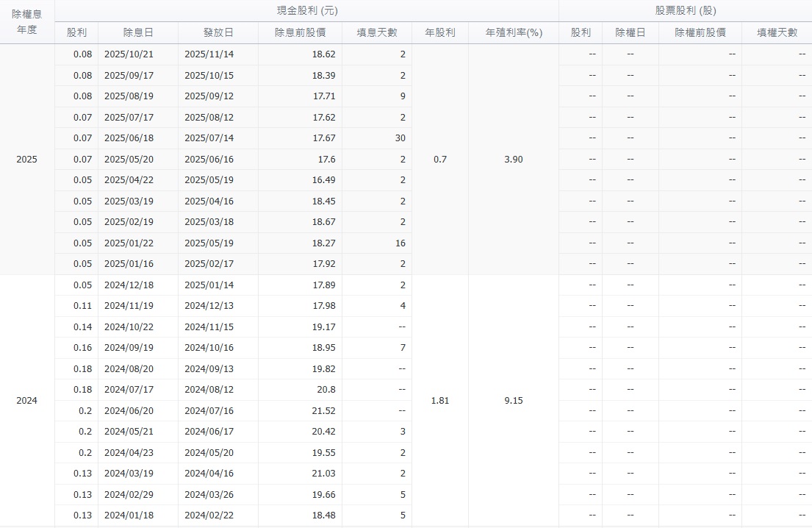Viewport: 812px width, 528px height.
Task: Click the 股票股利 (股) group header
Action: pyautogui.click(x=685, y=11)
